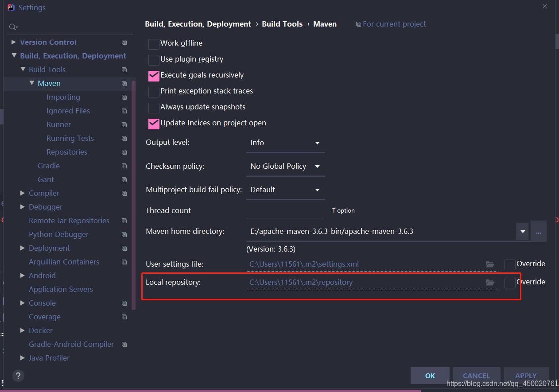Tick Override for Local repository
Image resolution: width=559 pixels, height=392 pixels.
click(x=510, y=283)
